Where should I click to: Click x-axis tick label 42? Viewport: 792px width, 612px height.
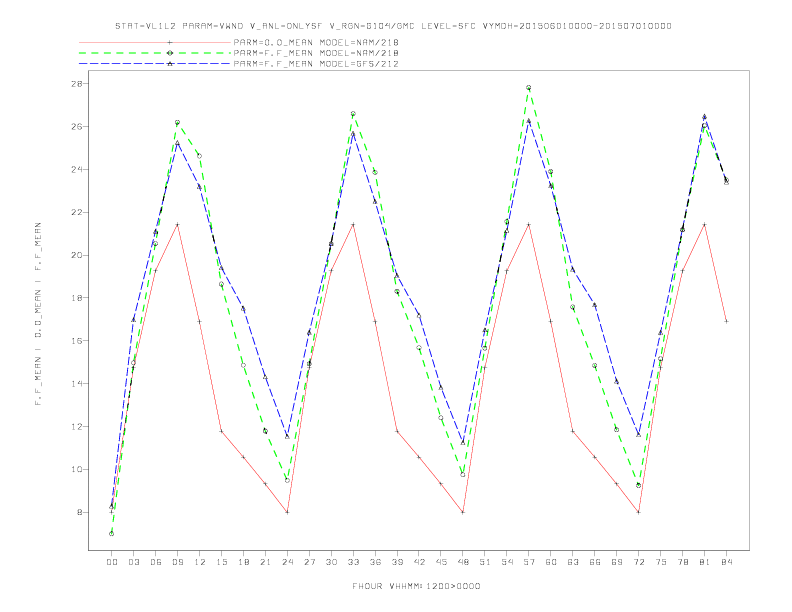[x=419, y=562]
